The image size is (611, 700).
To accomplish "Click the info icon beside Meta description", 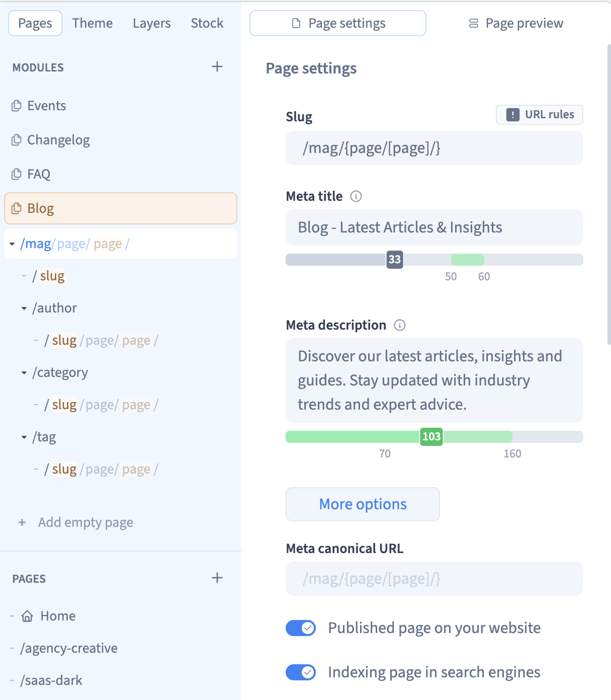I will coord(399,325).
